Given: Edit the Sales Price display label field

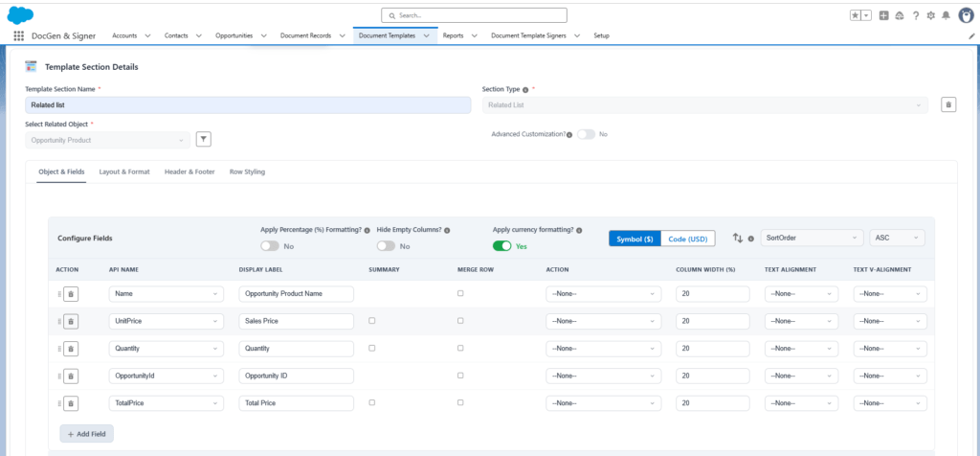Looking at the screenshot, I should pyautogui.click(x=297, y=321).
